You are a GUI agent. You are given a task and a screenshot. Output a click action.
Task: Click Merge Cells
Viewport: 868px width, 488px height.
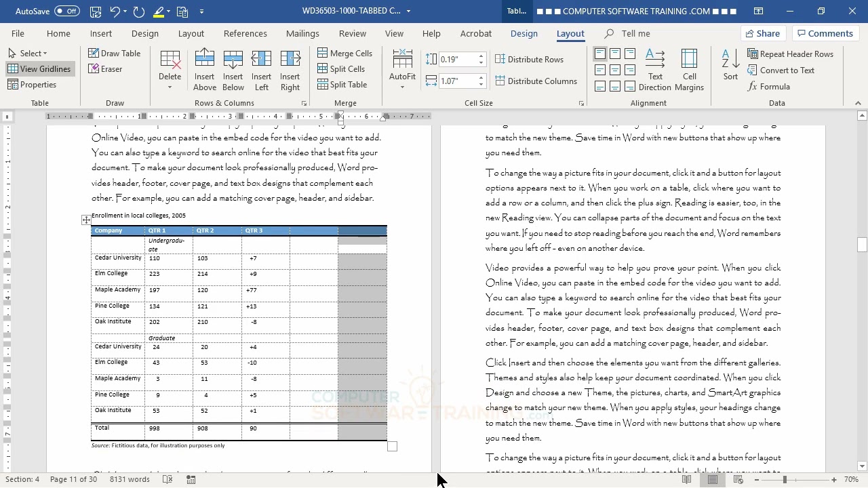pos(344,54)
